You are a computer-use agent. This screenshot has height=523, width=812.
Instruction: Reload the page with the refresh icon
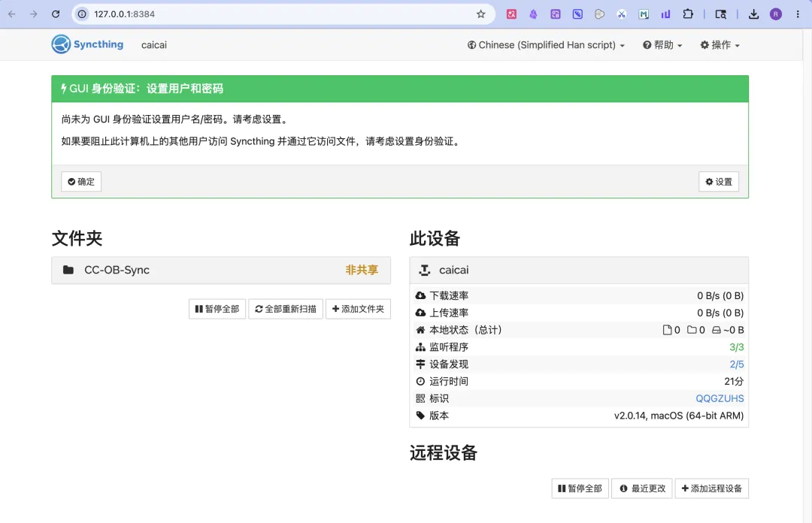56,14
